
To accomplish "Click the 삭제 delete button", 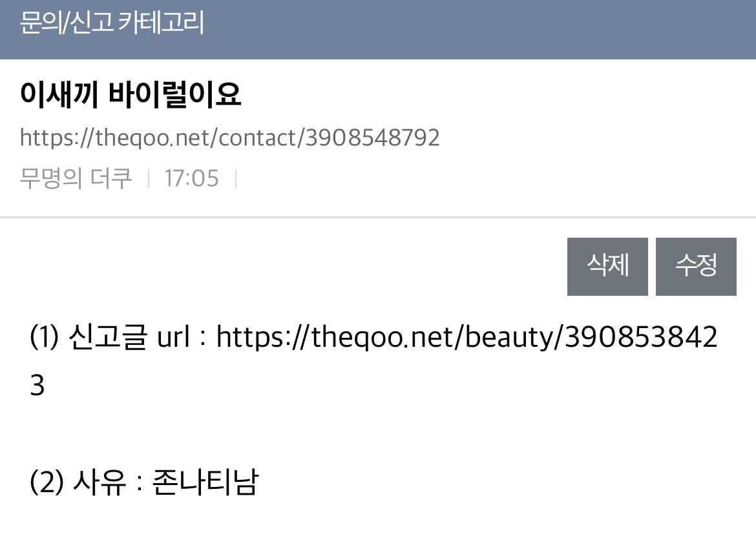I will pyautogui.click(x=607, y=266).
